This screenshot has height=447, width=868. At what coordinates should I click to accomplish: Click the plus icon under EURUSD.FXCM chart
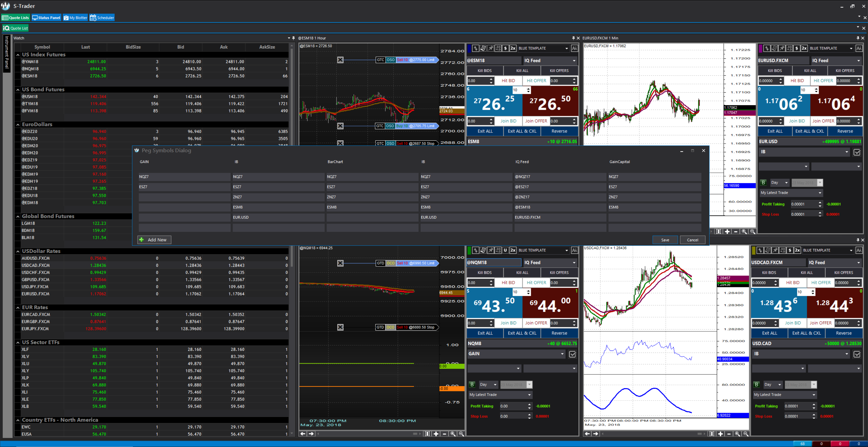(x=727, y=232)
